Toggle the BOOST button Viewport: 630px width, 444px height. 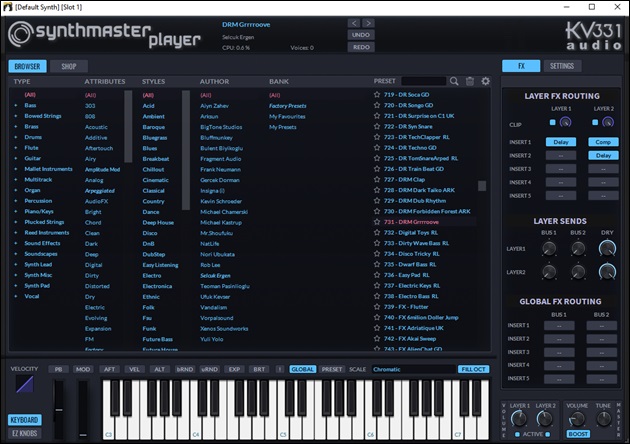578,434
